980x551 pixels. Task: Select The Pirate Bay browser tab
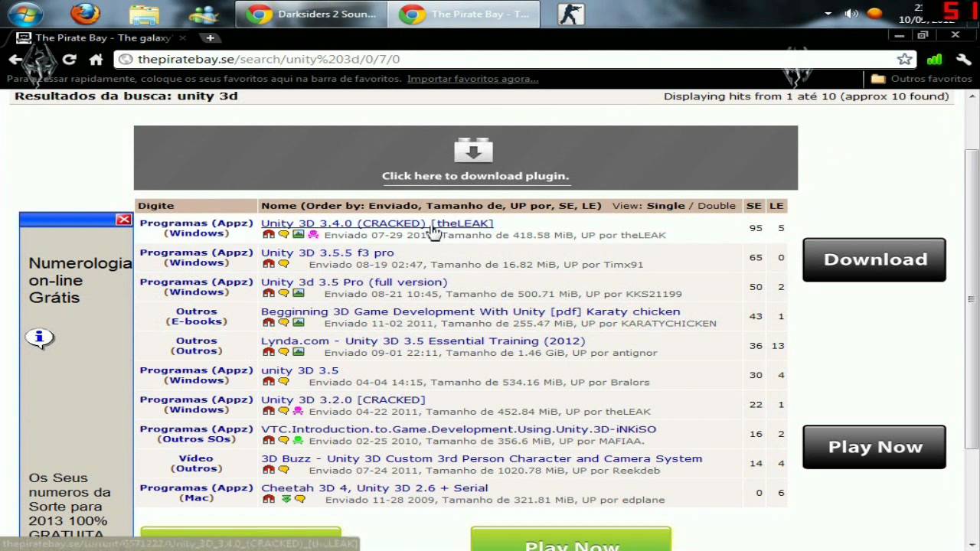103,37
